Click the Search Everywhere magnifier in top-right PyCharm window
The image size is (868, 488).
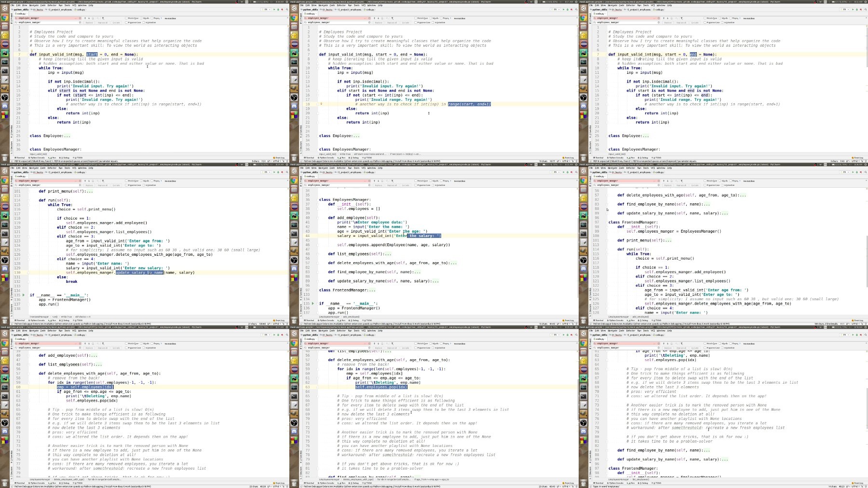[x=865, y=9]
